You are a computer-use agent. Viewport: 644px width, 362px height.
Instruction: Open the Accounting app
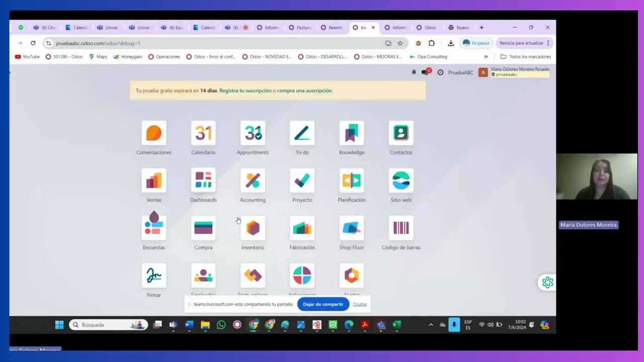tap(253, 180)
